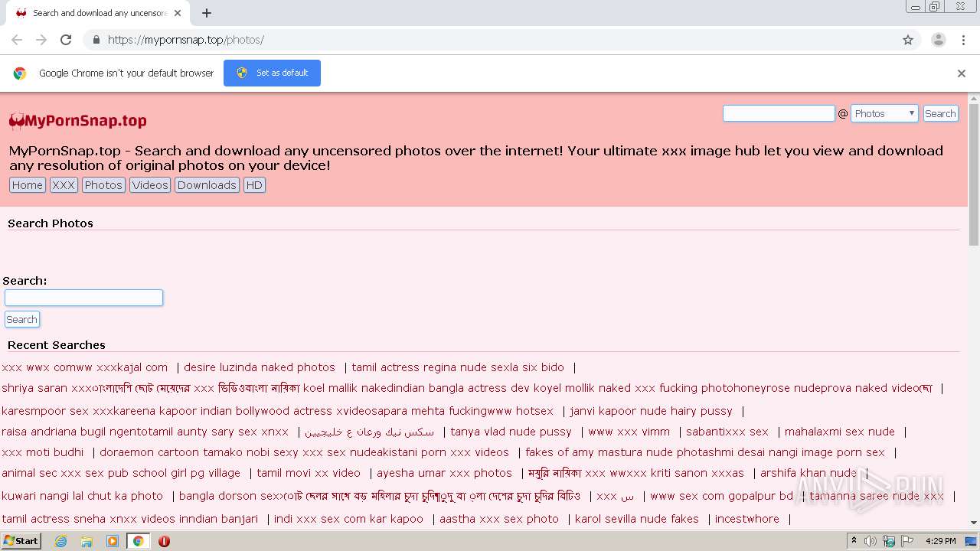Click the site logo in header
980x551 pixels.
77,121
